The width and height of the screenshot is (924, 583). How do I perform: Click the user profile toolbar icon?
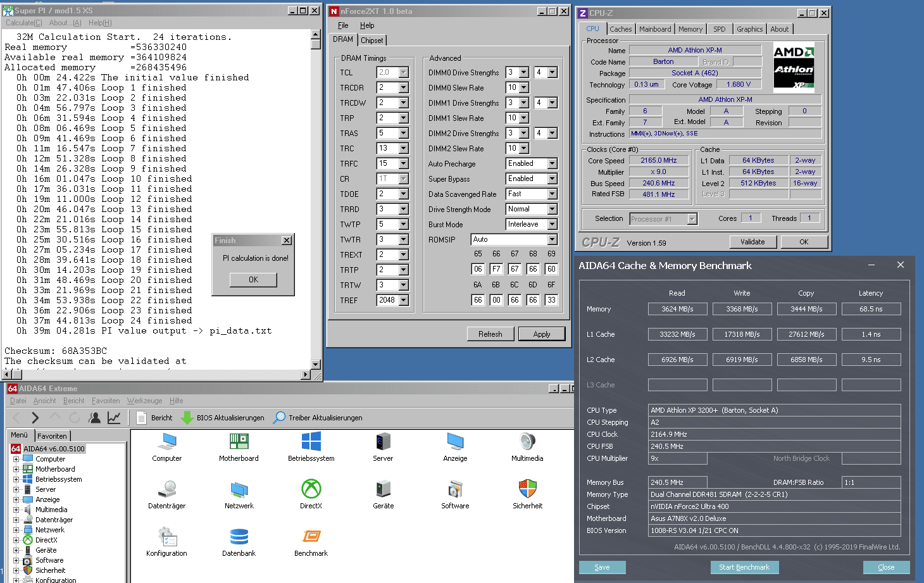click(x=94, y=418)
